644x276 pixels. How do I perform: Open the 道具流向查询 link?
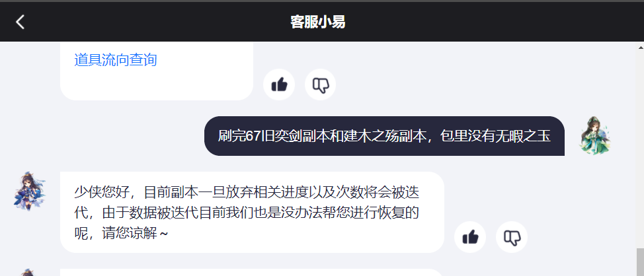pyautogui.click(x=116, y=60)
